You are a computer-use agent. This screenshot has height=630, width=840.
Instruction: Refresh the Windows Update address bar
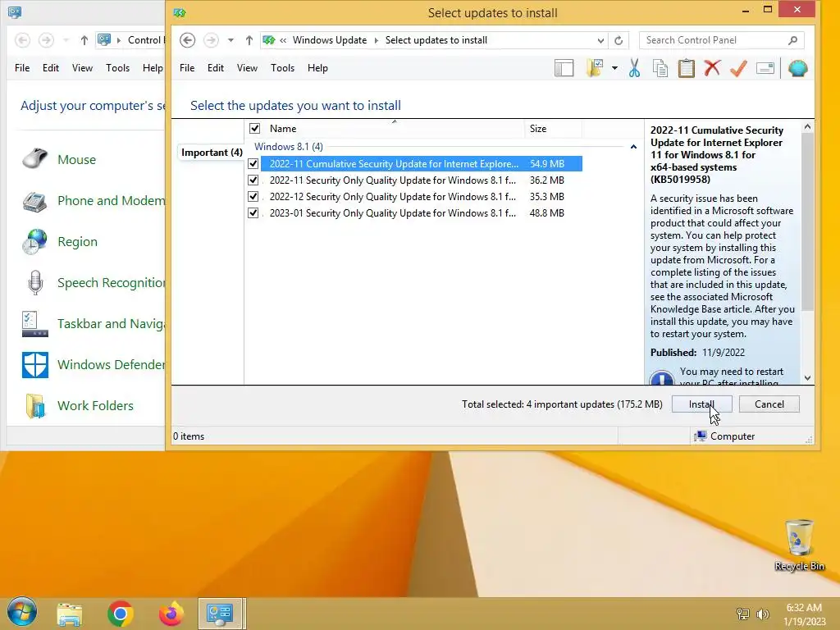[x=619, y=40]
